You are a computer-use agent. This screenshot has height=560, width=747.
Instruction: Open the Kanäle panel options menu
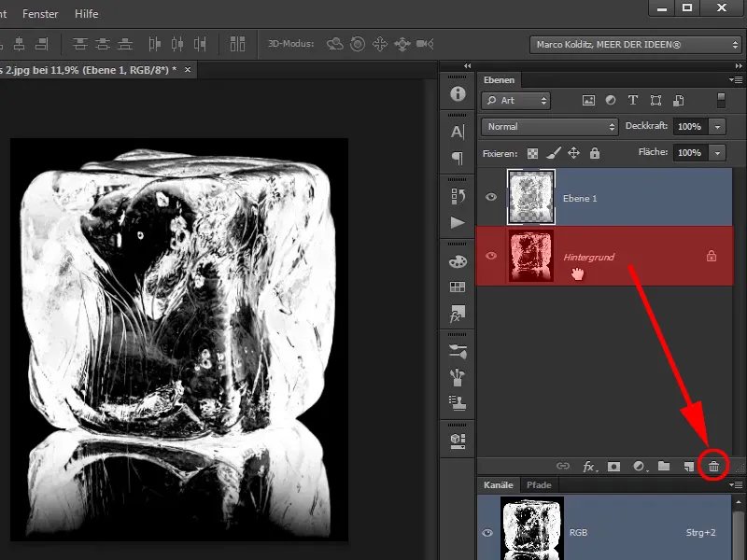pos(736,485)
